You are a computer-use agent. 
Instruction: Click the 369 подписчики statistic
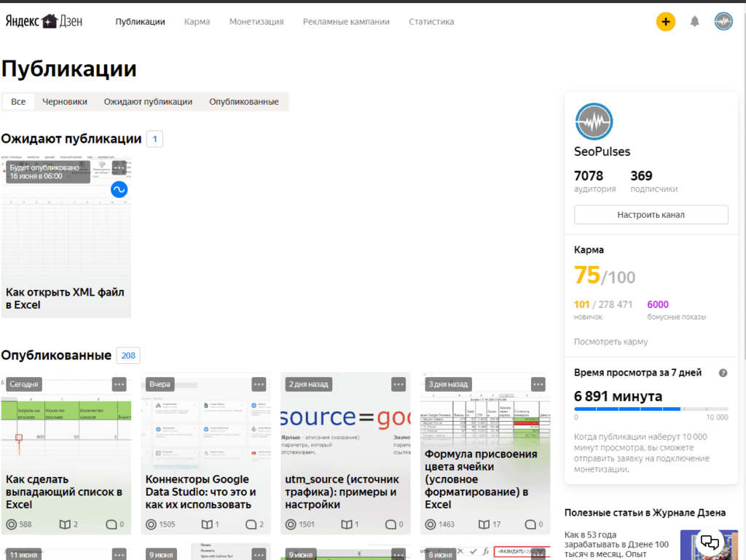point(653,181)
